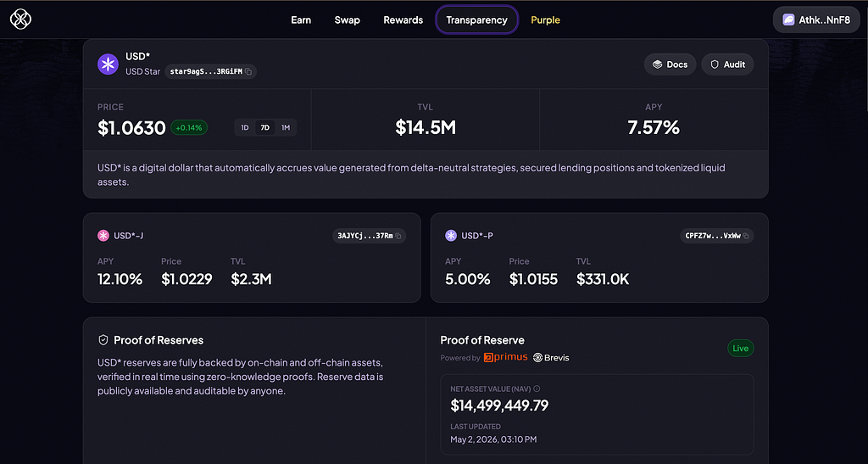Open the Docs button
868x464 pixels.
pos(670,64)
